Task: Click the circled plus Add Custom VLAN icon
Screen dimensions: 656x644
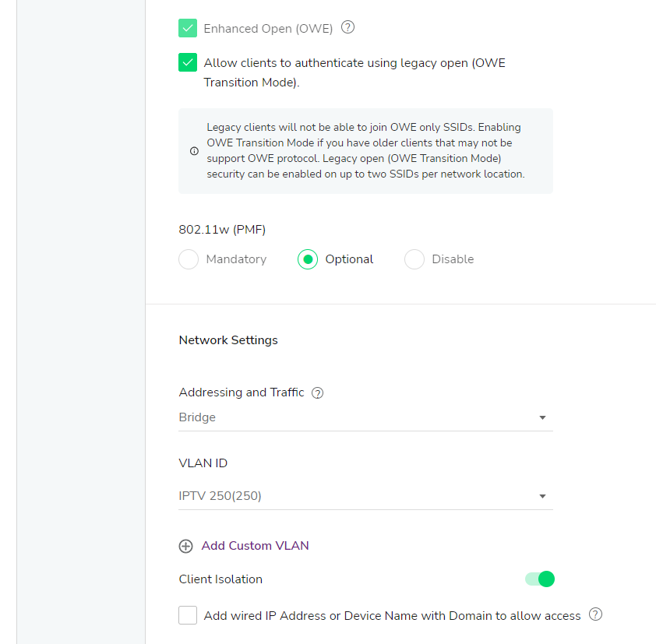Action: point(185,546)
